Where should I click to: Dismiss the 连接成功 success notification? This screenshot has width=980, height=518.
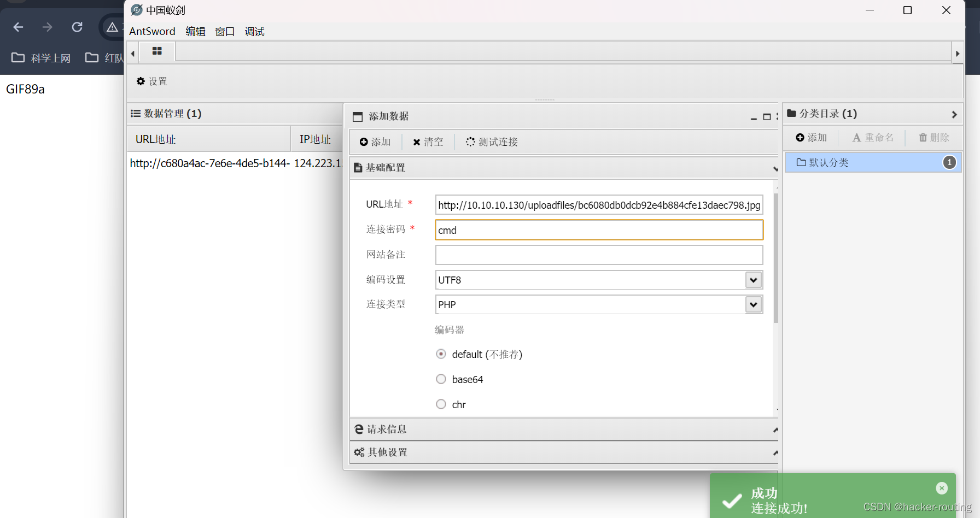[x=941, y=488]
